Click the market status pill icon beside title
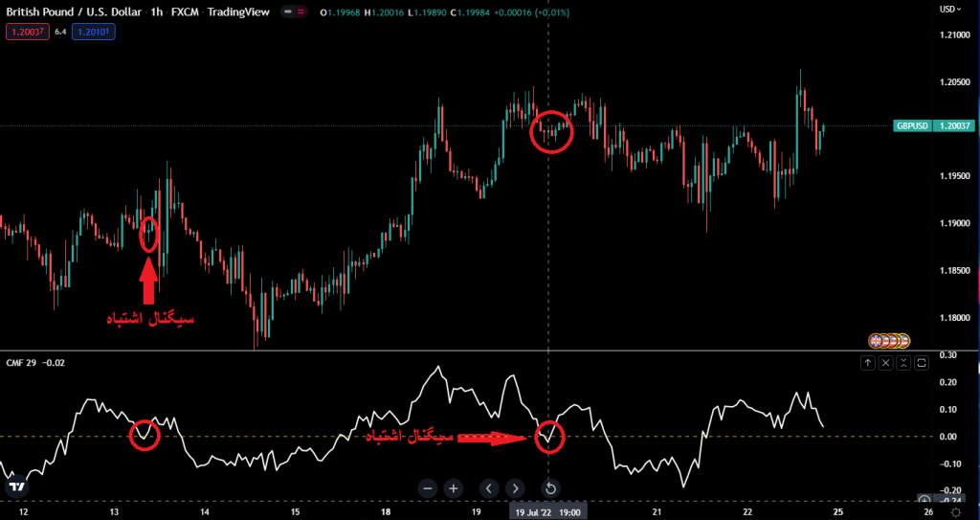 pyautogui.click(x=295, y=12)
